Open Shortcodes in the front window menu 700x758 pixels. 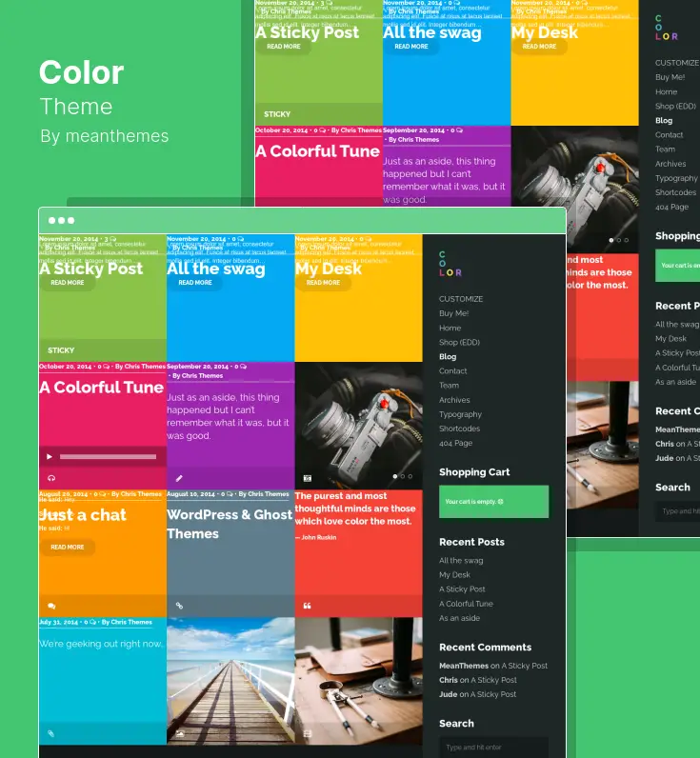pyautogui.click(x=460, y=429)
